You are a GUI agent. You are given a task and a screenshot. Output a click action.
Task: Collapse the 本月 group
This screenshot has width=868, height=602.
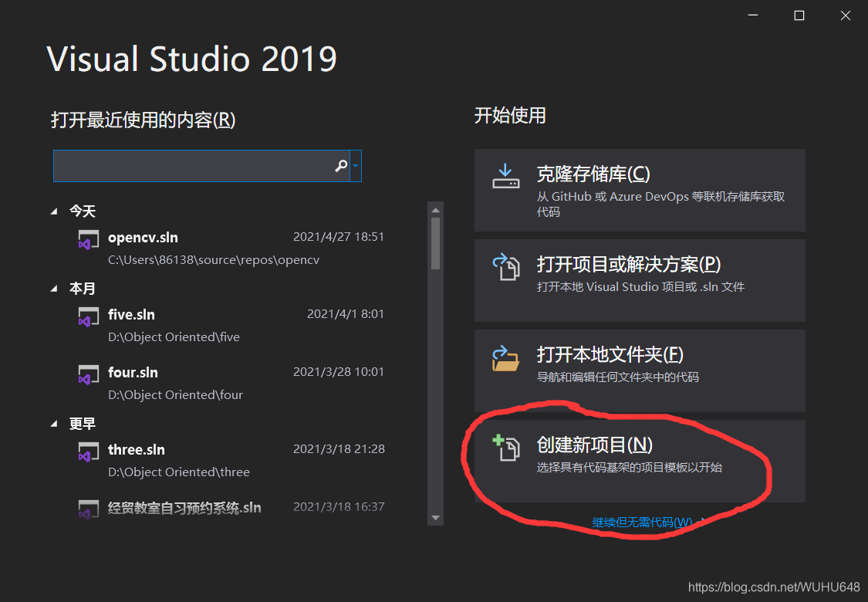pyautogui.click(x=54, y=289)
